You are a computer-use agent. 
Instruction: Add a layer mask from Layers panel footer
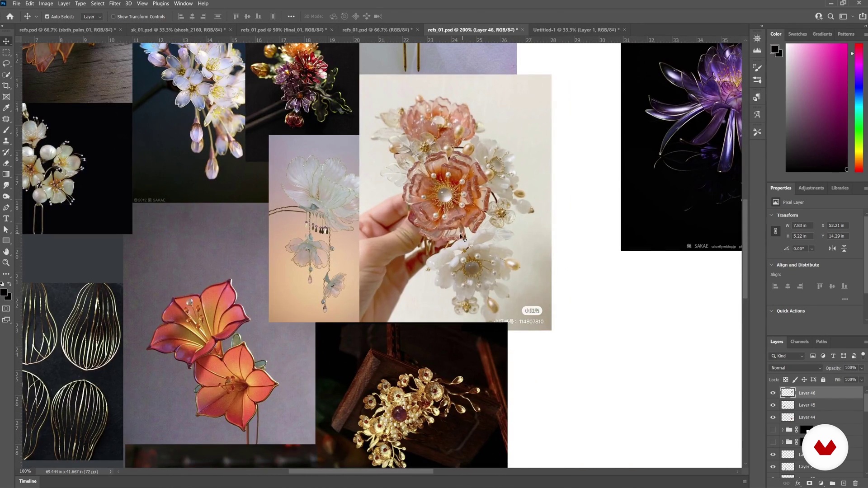tap(809, 483)
